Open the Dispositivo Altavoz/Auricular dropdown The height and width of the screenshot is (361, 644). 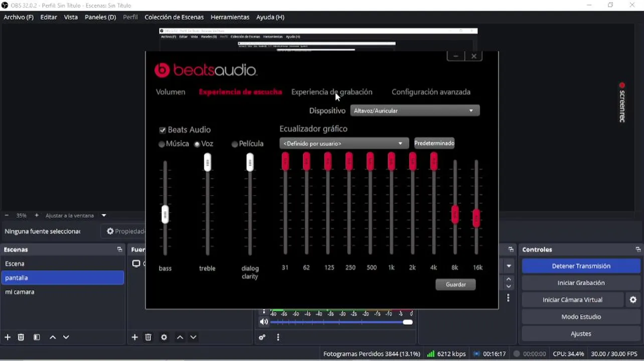[415, 111]
